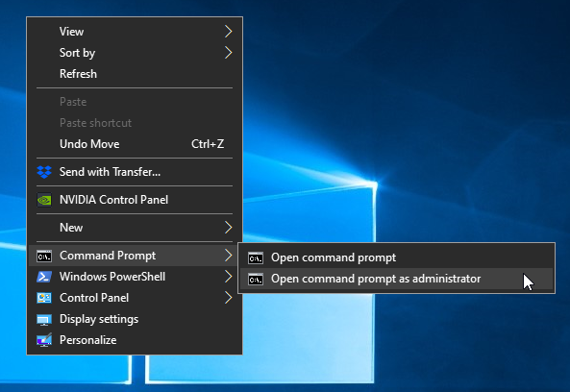Click the Command Prompt terminal icon in main menu
The height and width of the screenshot is (392, 570).
pyautogui.click(x=44, y=256)
